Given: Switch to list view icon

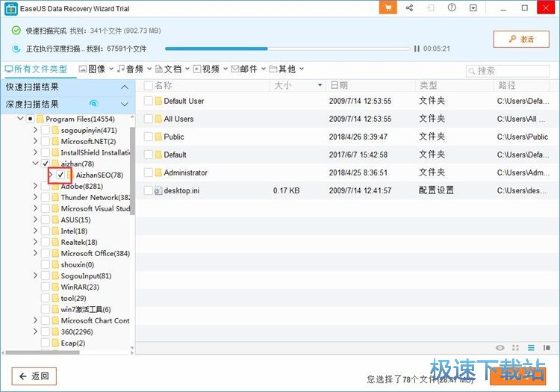Looking at the screenshot, I should point(531,348).
